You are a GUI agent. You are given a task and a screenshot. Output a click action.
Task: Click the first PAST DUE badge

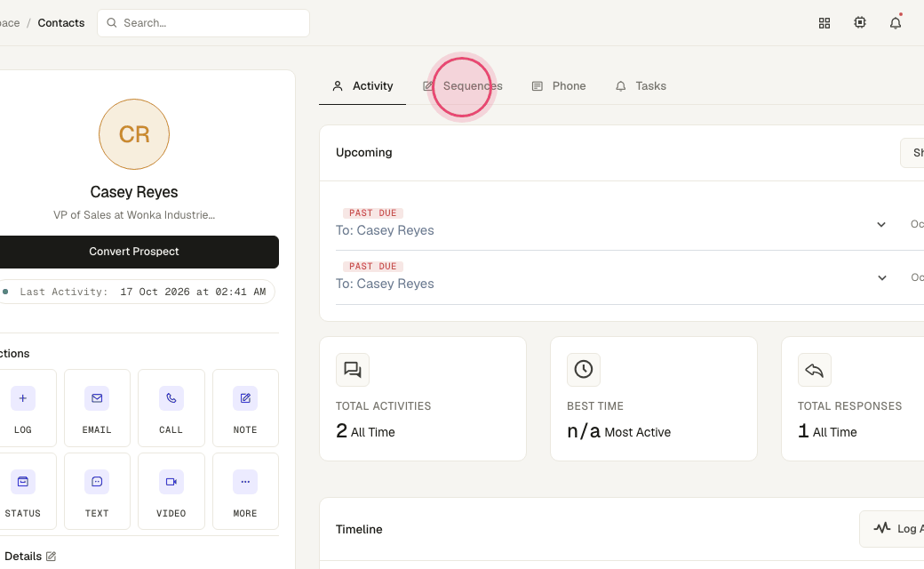pyautogui.click(x=373, y=212)
